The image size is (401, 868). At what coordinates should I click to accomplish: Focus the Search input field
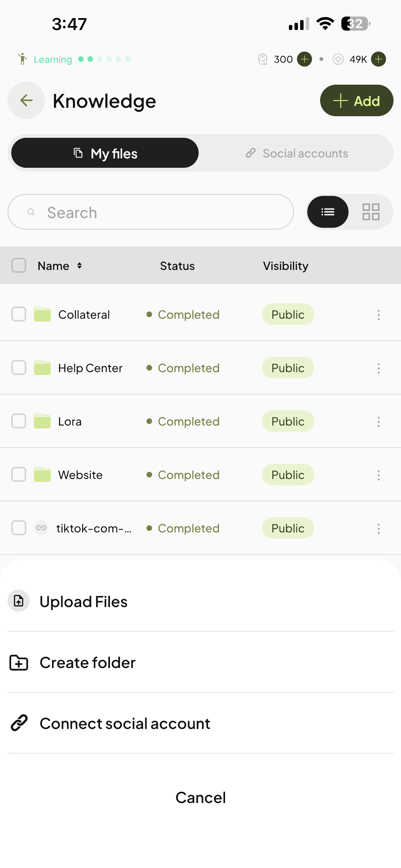151,212
